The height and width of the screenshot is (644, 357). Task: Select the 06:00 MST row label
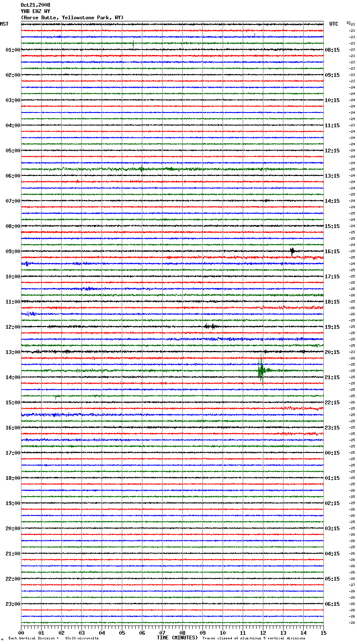pyautogui.click(x=13, y=176)
